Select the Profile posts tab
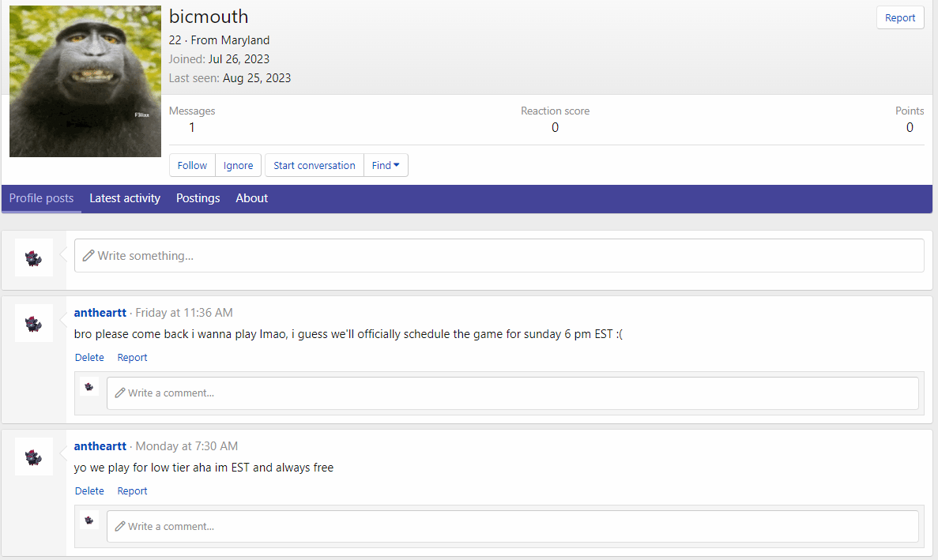The width and height of the screenshot is (938, 560). [41, 198]
